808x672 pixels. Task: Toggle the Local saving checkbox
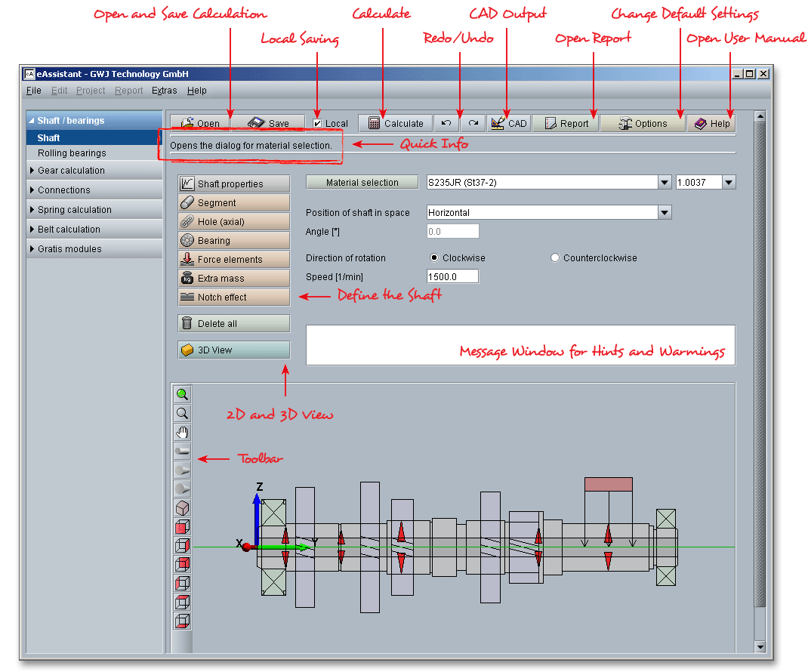[x=318, y=123]
